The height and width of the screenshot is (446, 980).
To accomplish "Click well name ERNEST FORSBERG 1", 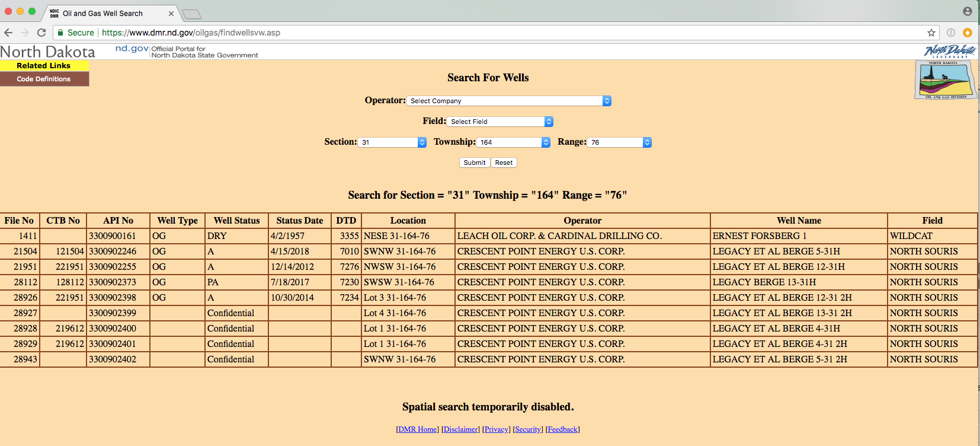I will pyautogui.click(x=760, y=236).
